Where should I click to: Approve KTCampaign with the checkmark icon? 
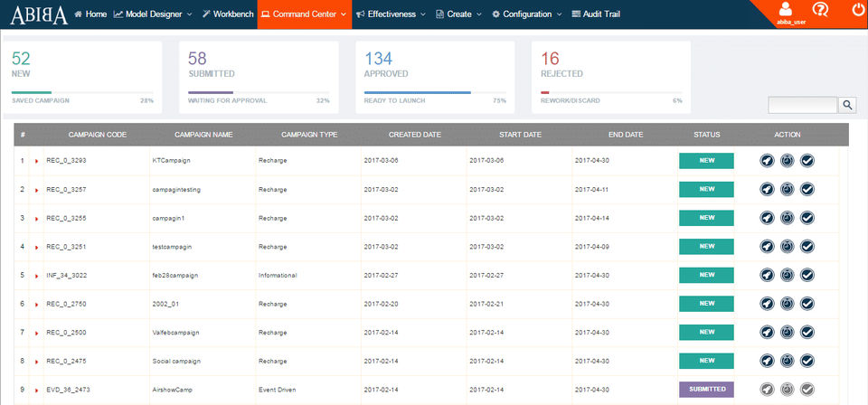click(x=807, y=160)
